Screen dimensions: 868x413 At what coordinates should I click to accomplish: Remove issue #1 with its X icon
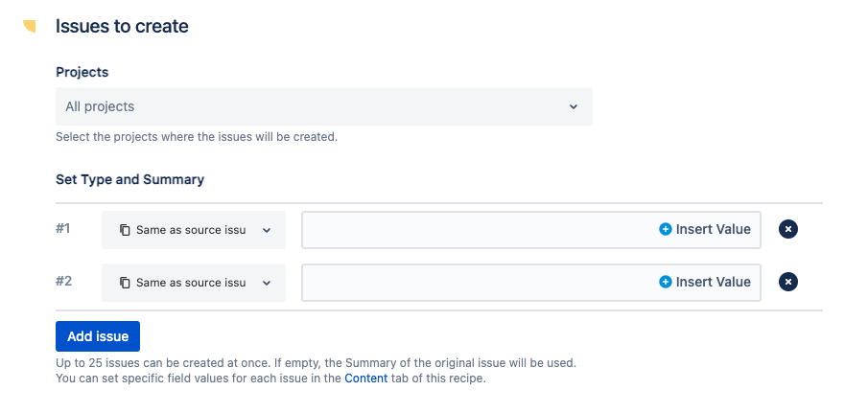tap(787, 230)
